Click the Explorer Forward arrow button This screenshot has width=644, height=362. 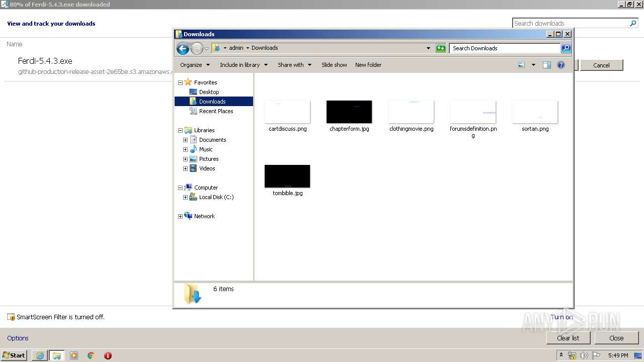coord(197,48)
